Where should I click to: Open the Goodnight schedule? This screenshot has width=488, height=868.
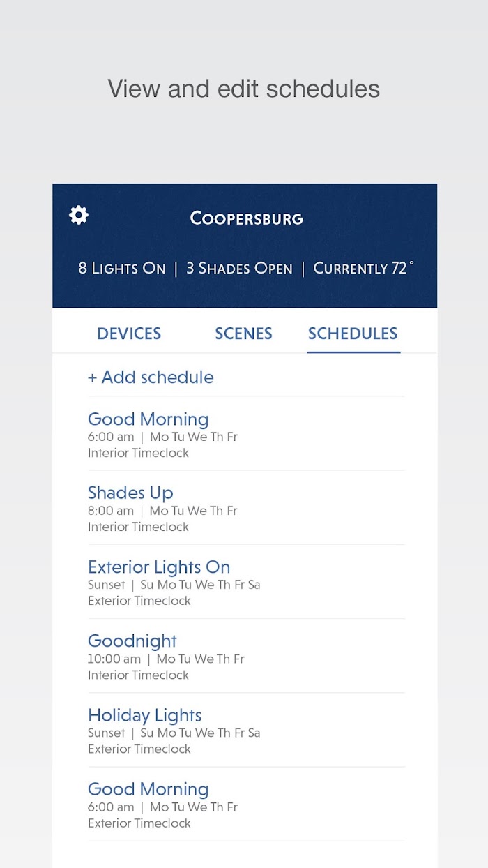tap(246, 656)
